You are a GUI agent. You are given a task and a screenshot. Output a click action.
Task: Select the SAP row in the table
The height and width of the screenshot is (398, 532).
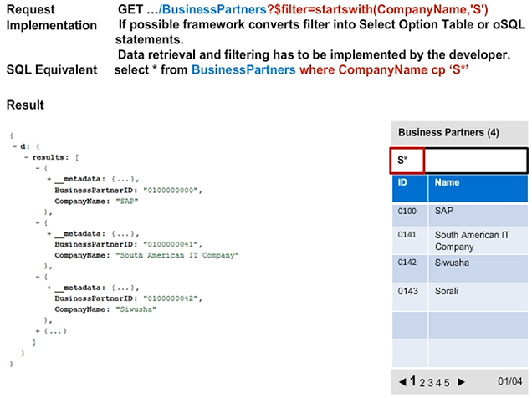459,212
